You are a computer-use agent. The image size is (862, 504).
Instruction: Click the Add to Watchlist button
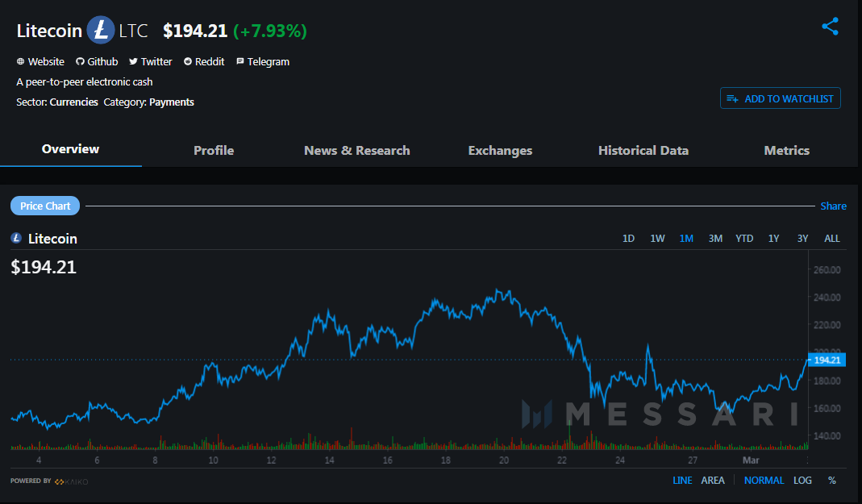[780, 98]
